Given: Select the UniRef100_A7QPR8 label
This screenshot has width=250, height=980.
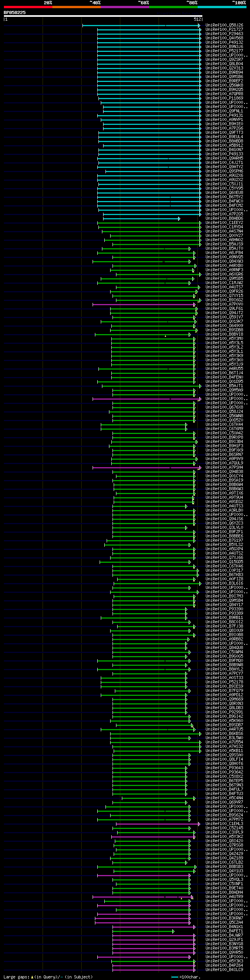Looking at the screenshot, I should point(224,94).
